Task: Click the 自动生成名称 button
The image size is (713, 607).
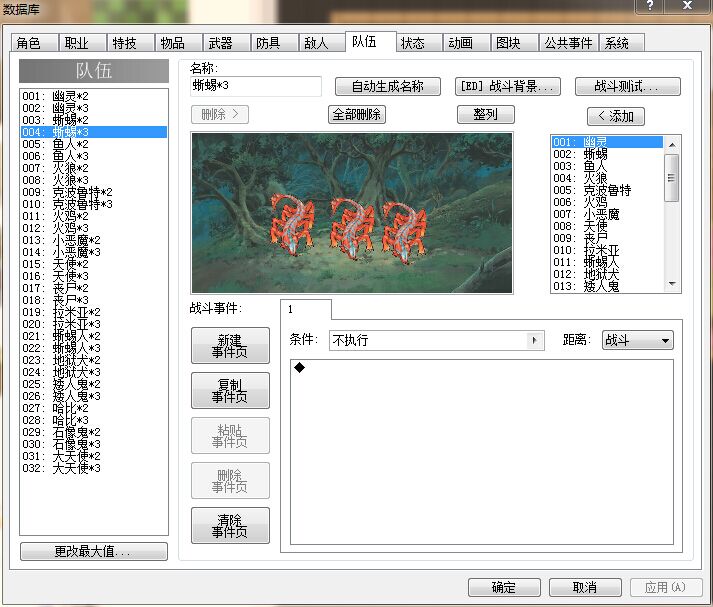Action: [387, 86]
